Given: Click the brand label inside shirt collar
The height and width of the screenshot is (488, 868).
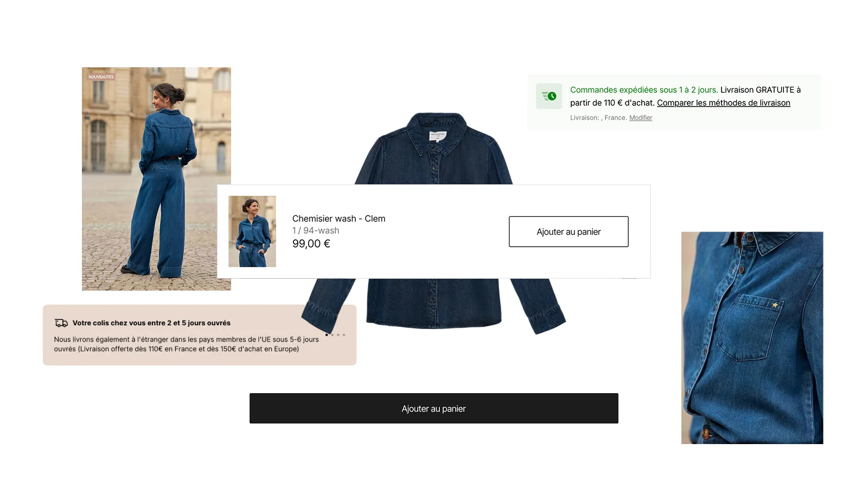Looking at the screenshot, I should click(x=438, y=136).
